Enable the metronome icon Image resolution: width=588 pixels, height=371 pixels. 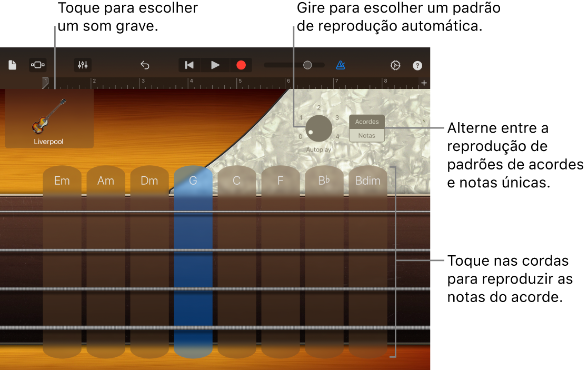click(341, 65)
